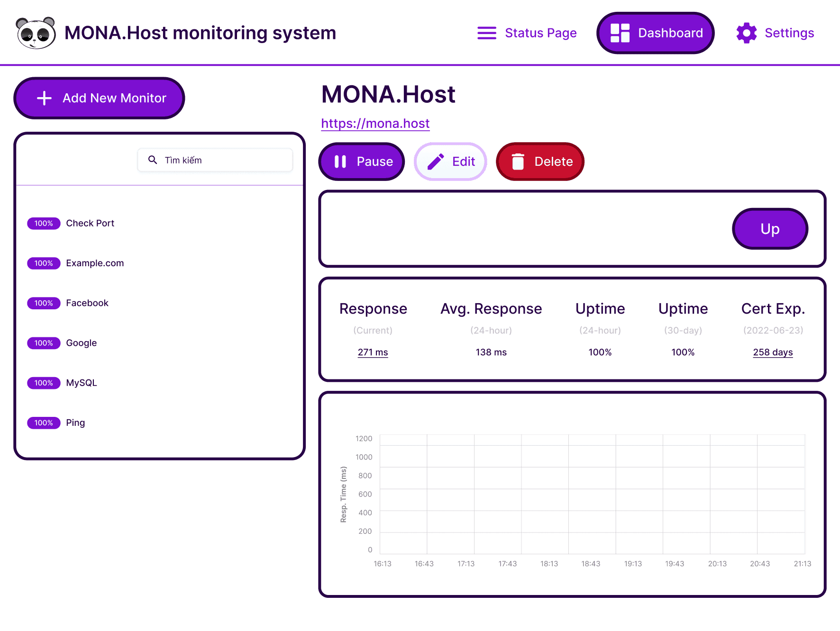Click the Delete trash can icon
Viewport: 840px width, 631px height.
coord(518,162)
